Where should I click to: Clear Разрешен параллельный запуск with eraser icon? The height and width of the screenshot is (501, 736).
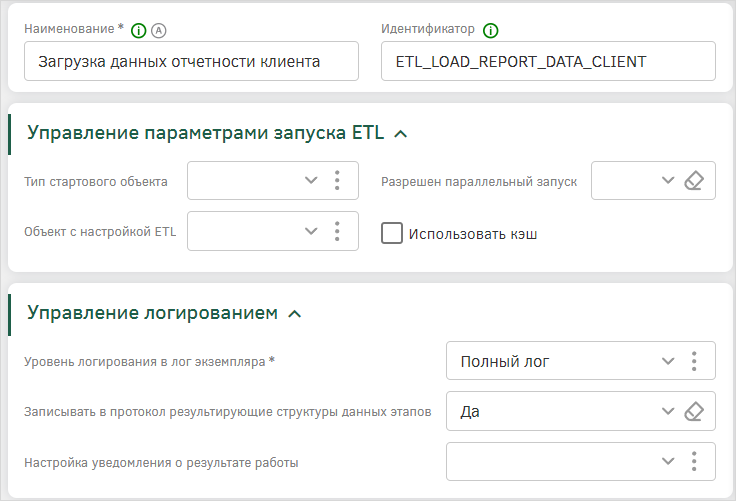pyautogui.click(x=694, y=181)
